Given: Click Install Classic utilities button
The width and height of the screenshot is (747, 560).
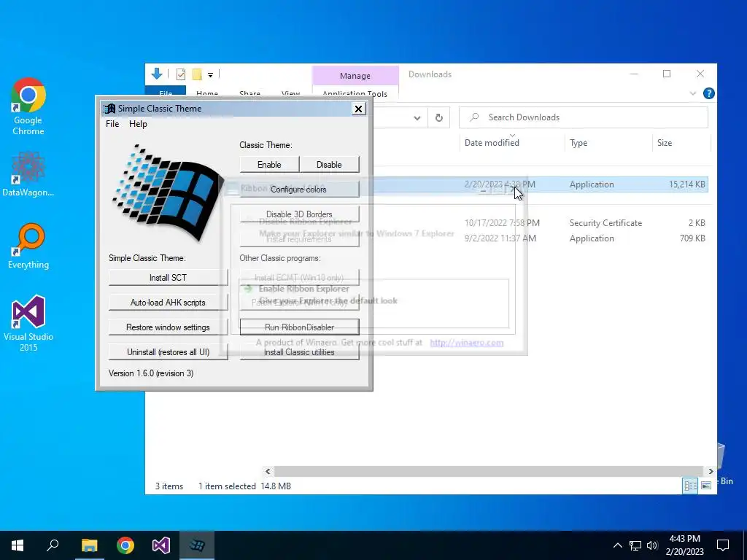Looking at the screenshot, I should (299, 352).
